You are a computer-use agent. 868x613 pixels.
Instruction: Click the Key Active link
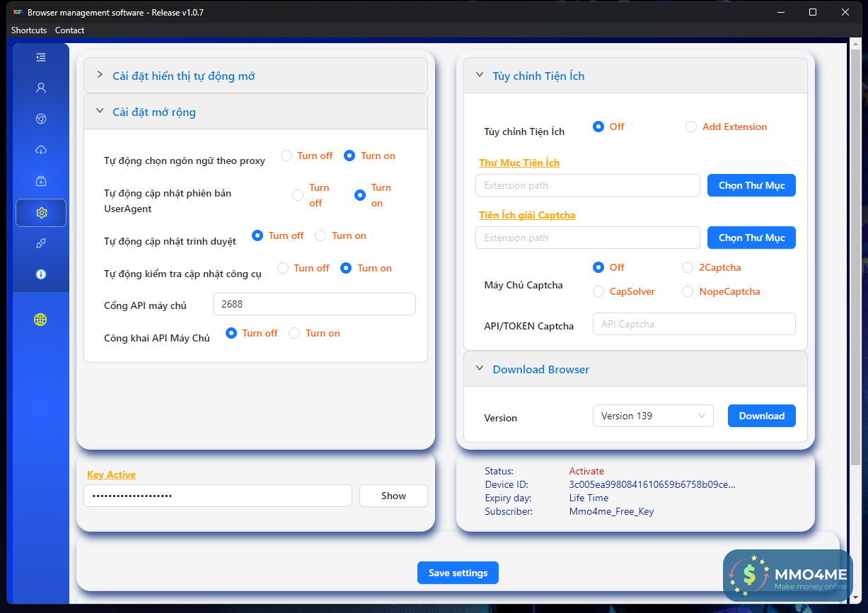click(111, 474)
